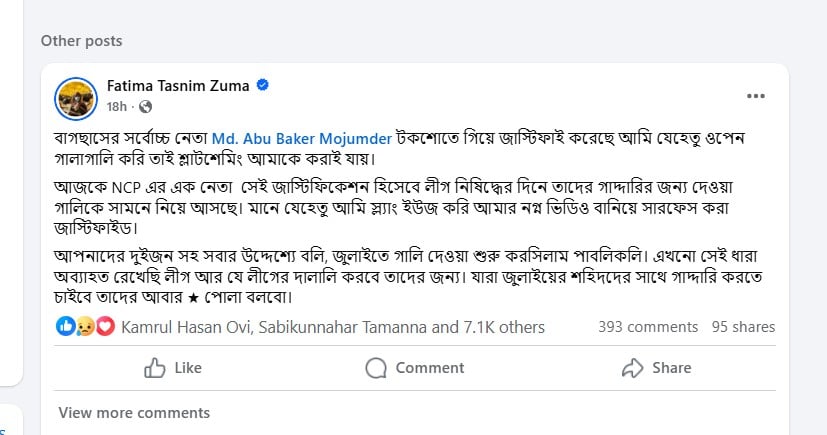Click the speech bubble Comment icon
The image size is (827, 435).
click(x=376, y=368)
